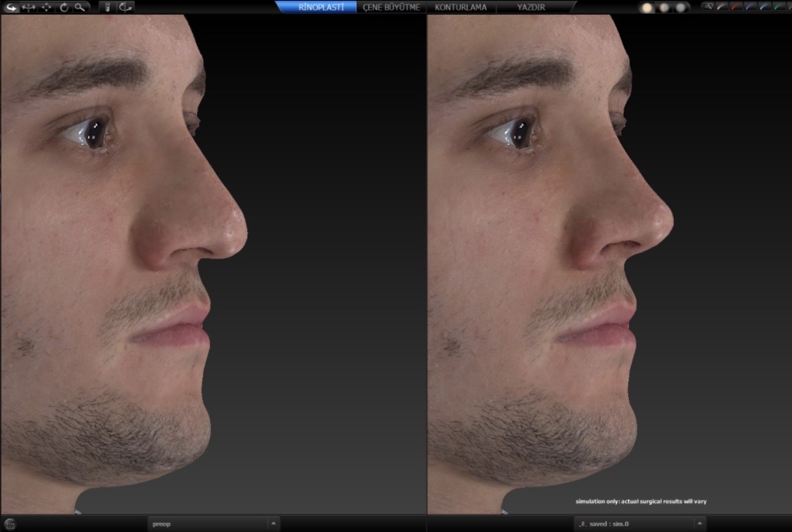792x532 pixels.
Task: Select the curved arrow pointer tool
Action: (12, 7)
